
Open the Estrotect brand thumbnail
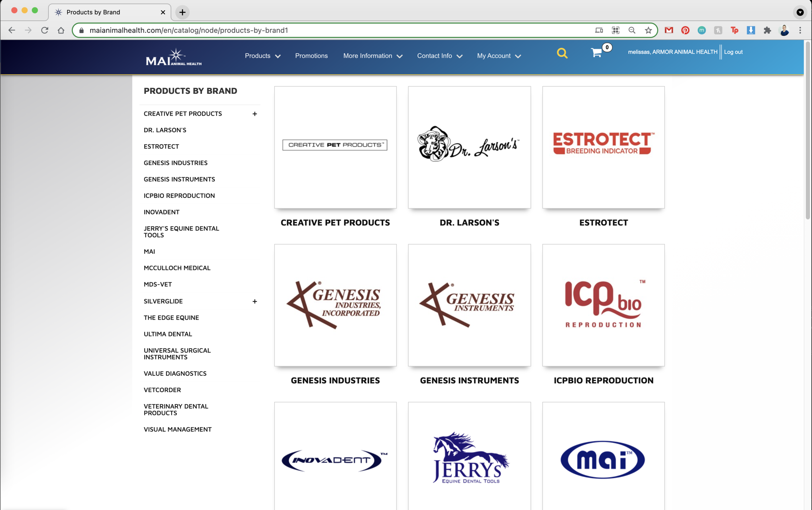click(x=603, y=147)
